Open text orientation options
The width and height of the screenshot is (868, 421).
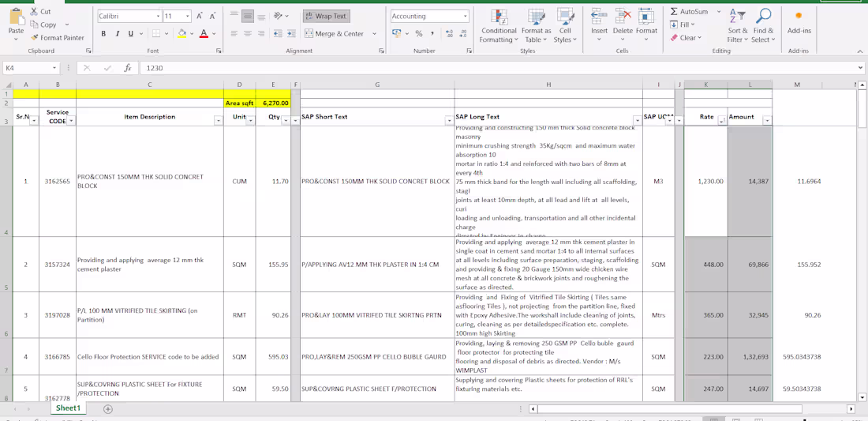tap(281, 16)
